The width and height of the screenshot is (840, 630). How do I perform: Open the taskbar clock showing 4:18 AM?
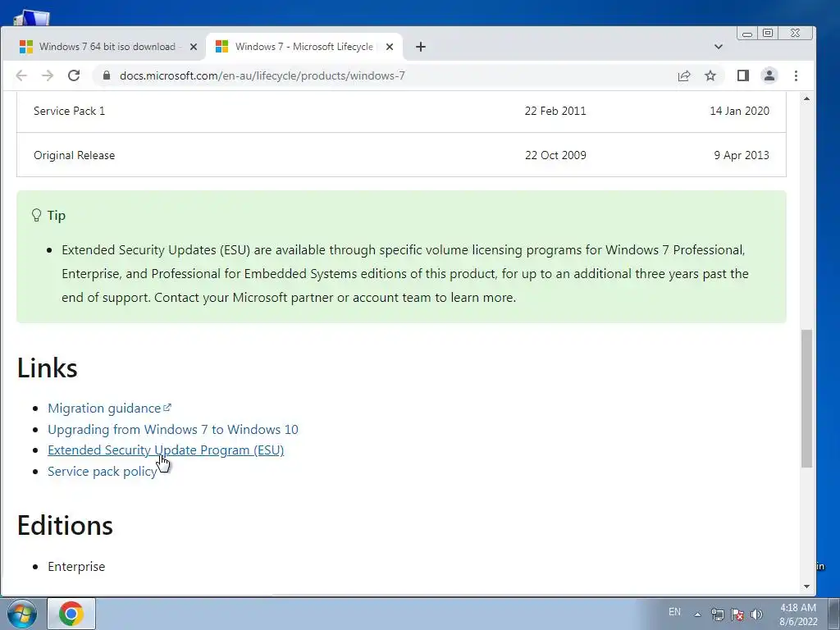coord(798,614)
